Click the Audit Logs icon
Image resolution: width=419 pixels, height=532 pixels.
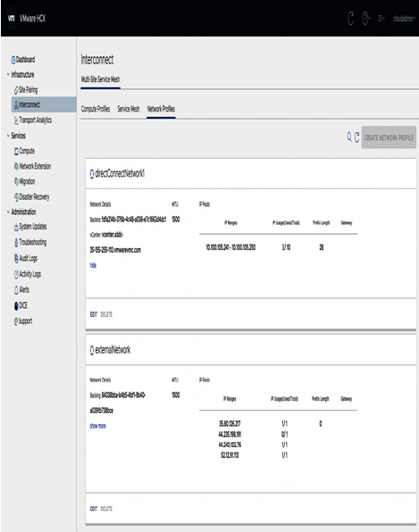coord(16,259)
